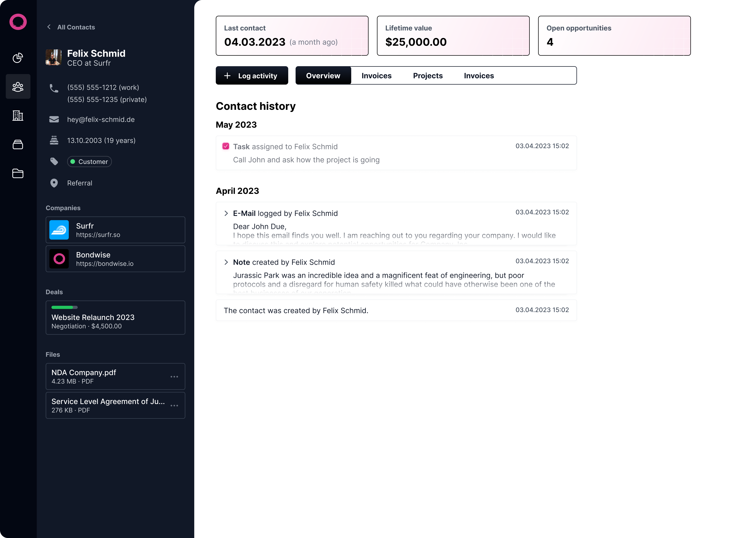Open the Deals inbox icon in sidebar

point(18,144)
